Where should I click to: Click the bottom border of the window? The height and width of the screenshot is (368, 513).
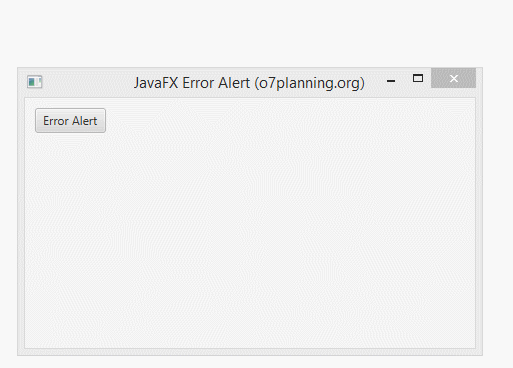(250, 352)
